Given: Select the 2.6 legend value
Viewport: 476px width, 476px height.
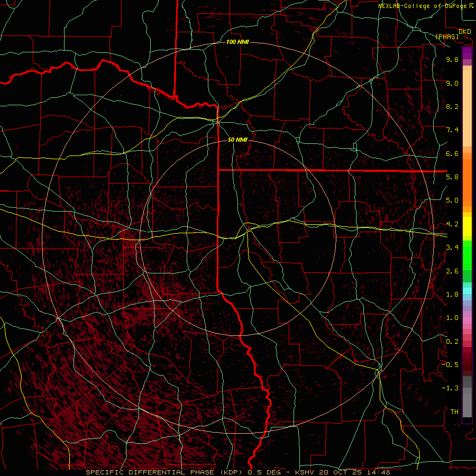Looking at the screenshot, I should point(452,271).
